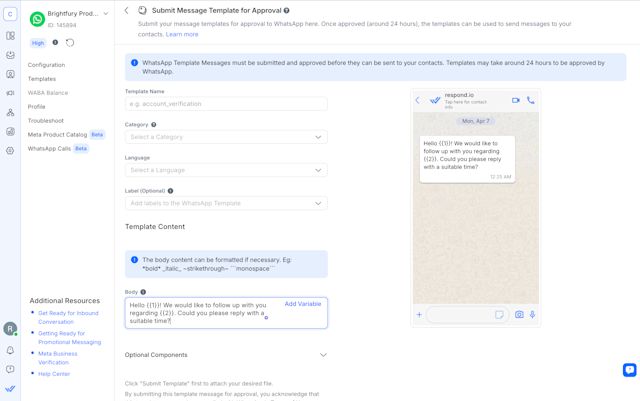Open the Add labels dropdown

pyautogui.click(x=226, y=203)
